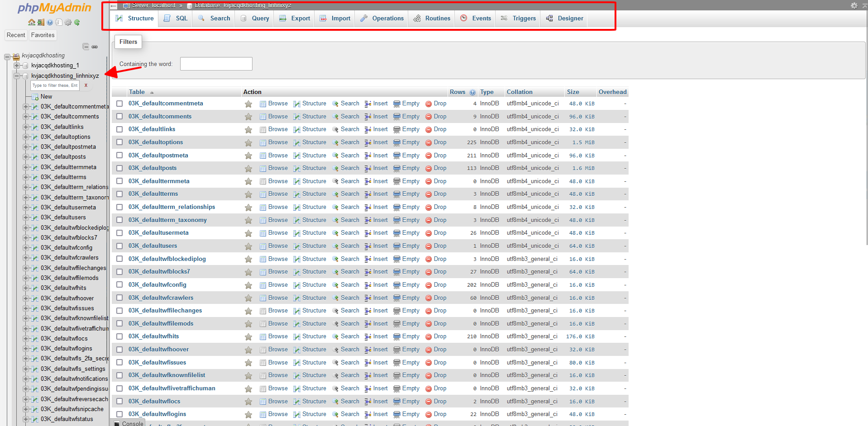Select the 03K_defaultusers row checkbox
868x426 pixels.
(119, 246)
